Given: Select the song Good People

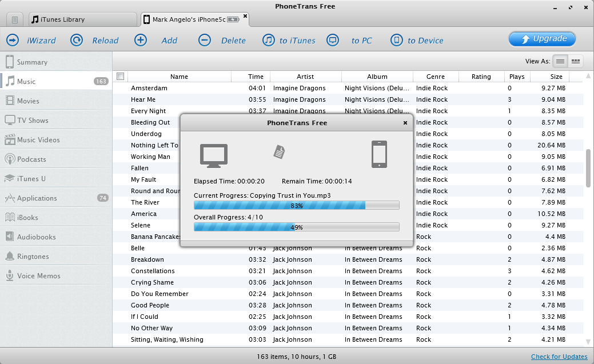Looking at the screenshot, I should pos(150,305).
